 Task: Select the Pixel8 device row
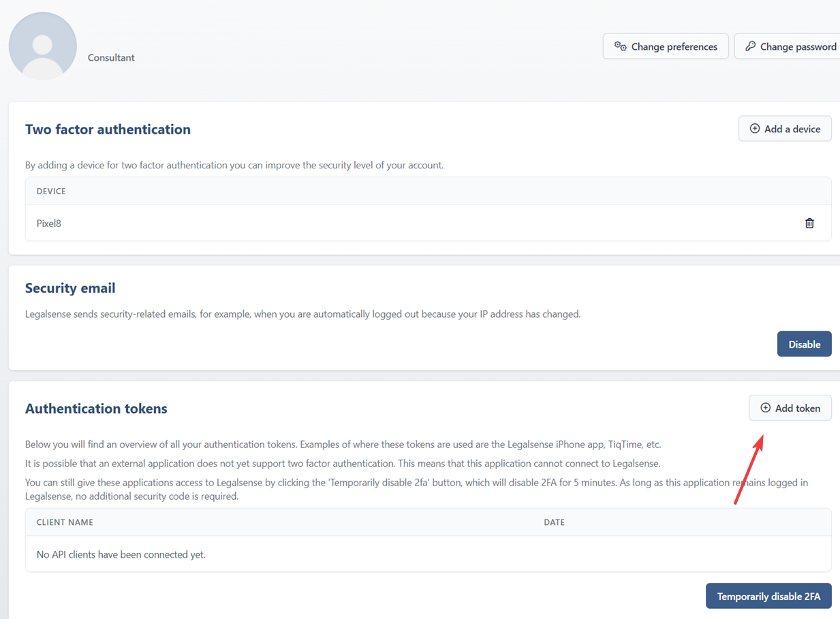pos(429,223)
